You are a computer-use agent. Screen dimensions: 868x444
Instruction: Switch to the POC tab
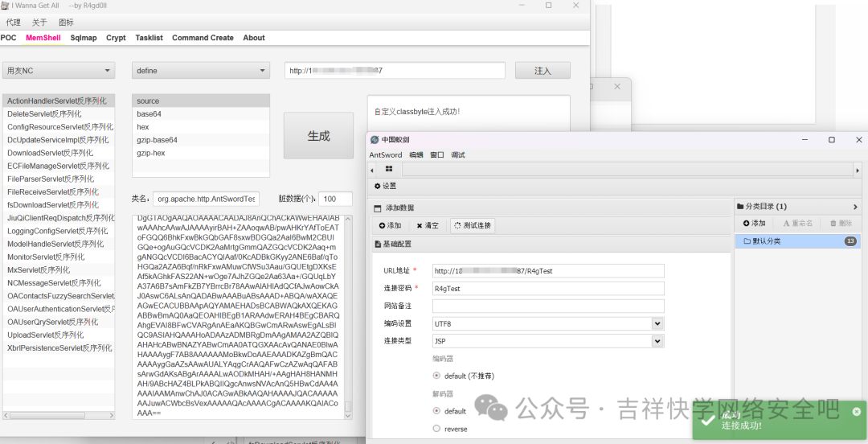point(8,38)
